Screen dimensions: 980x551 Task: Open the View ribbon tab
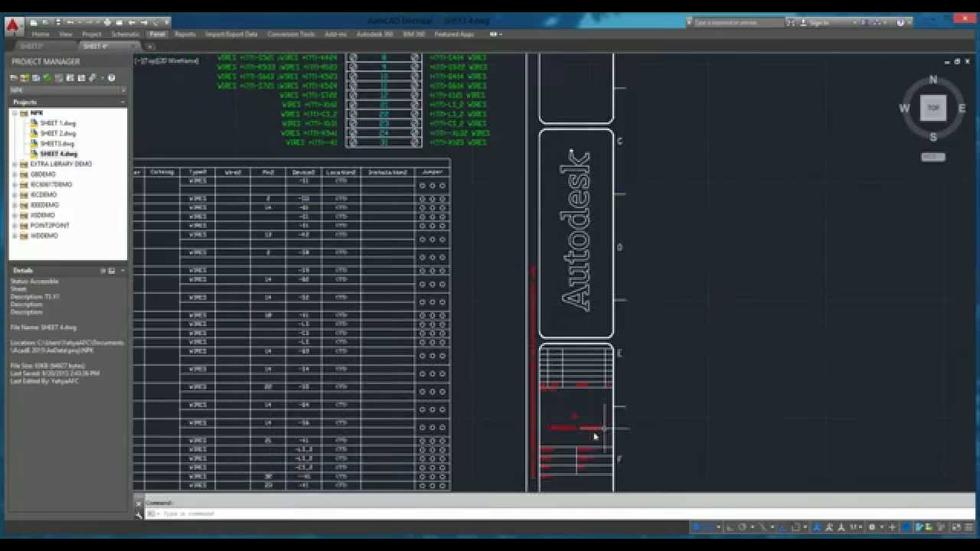tap(66, 34)
